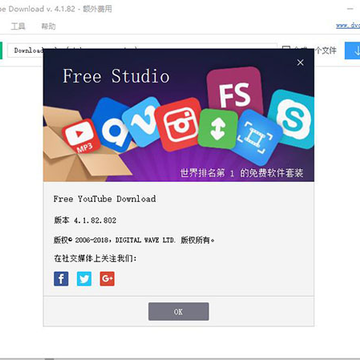Click the dark blue 'a' app icon

pyautogui.click(x=112, y=126)
